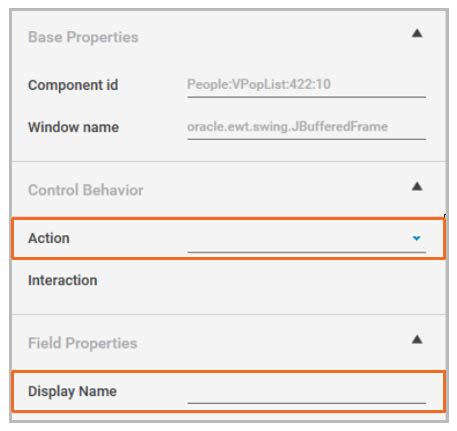Click the underline beneath the Action field
Image resolution: width=457 pixels, height=431 pixels.
[x=306, y=252]
